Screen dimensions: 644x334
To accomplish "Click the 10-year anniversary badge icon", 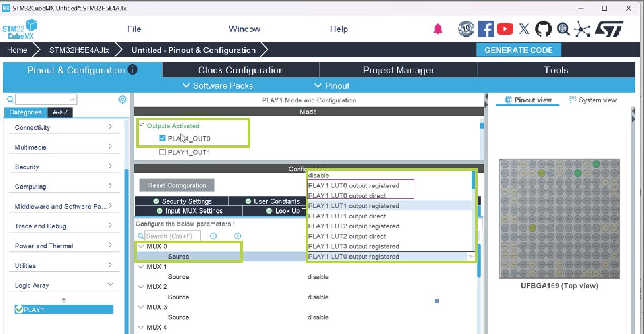I will tap(466, 29).
